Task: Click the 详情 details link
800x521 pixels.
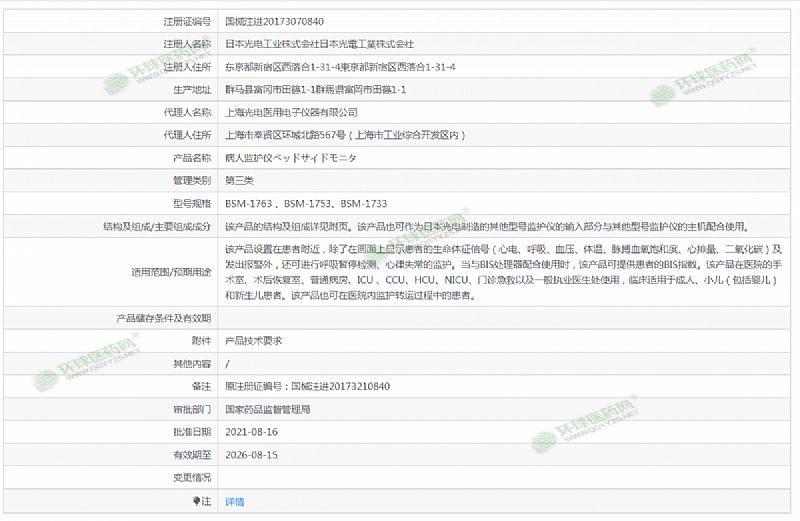Action: [x=234, y=501]
